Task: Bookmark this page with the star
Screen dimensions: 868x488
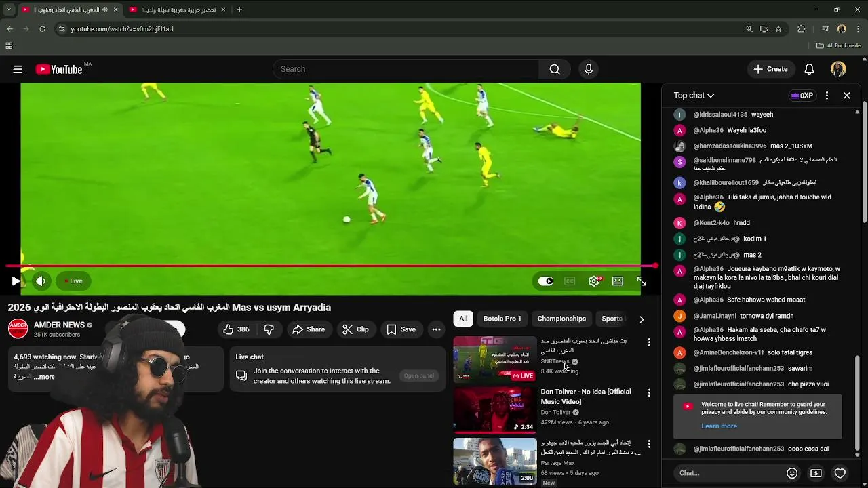Action: click(x=778, y=29)
